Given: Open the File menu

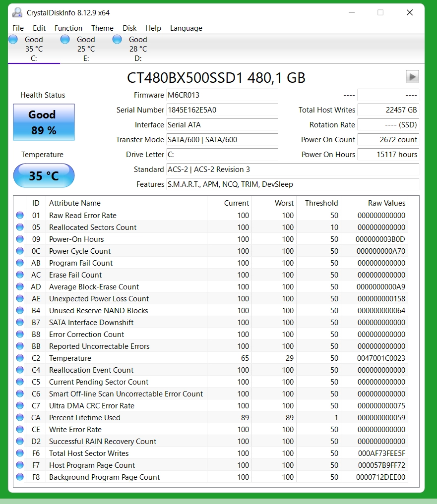Looking at the screenshot, I should [18, 28].
